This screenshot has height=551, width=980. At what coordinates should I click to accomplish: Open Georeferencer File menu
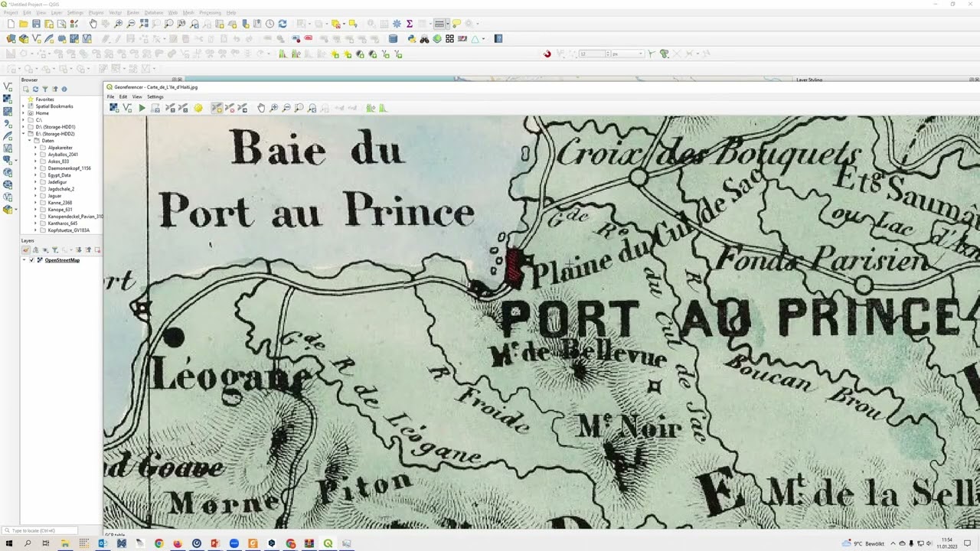(x=110, y=96)
